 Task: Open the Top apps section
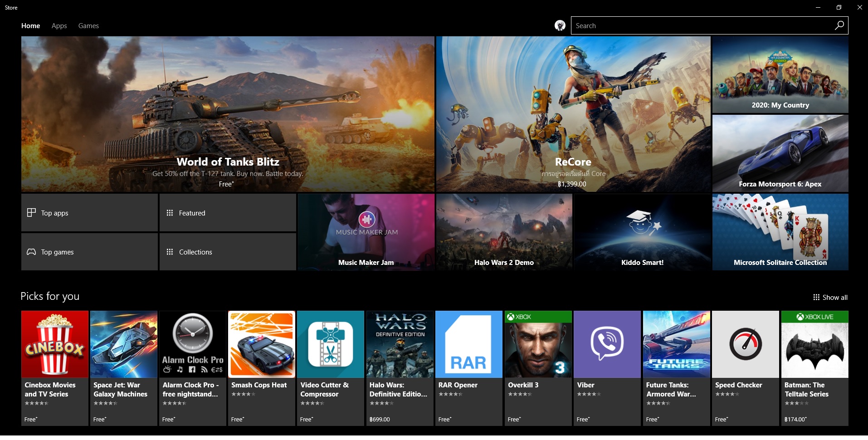coord(89,213)
